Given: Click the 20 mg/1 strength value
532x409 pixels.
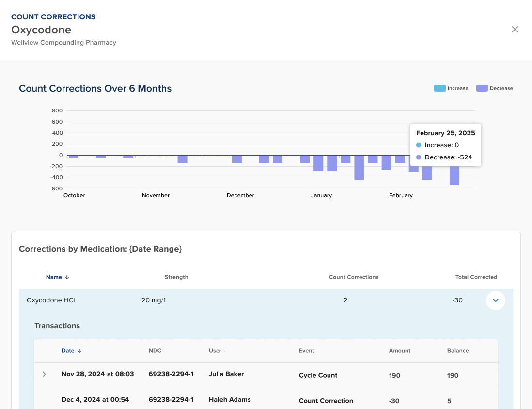Looking at the screenshot, I should [154, 300].
